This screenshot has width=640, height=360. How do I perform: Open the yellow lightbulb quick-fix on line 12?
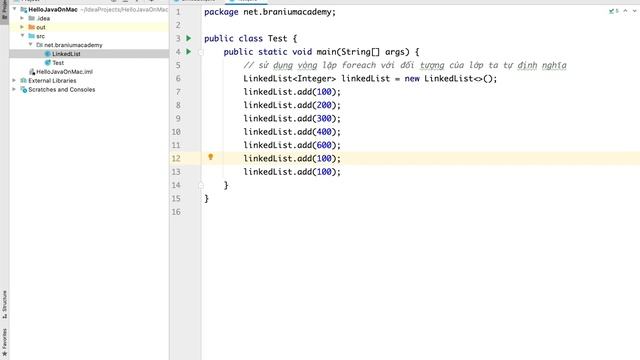(x=211, y=157)
